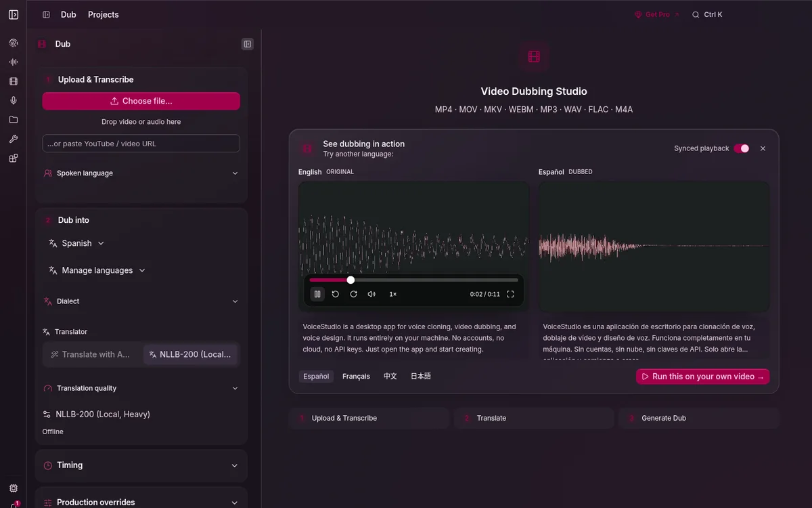Open the chip hardware icon near sidebar bottom
Viewport: 812px width, 508px height.
click(14, 488)
